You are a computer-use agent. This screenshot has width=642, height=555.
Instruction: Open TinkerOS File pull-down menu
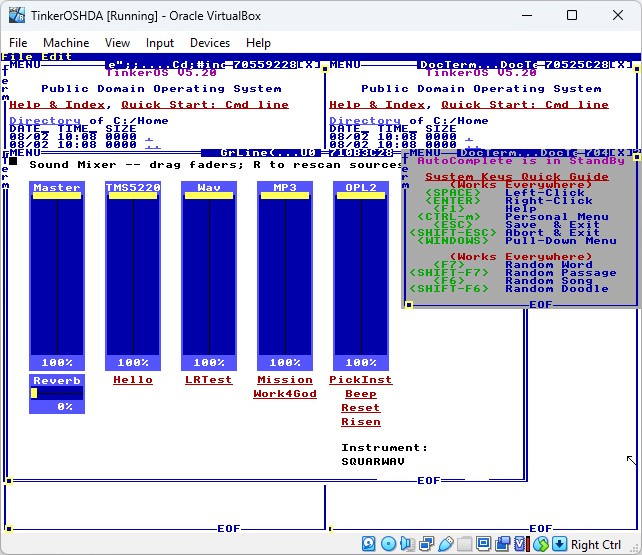click(x=17, y=56)
